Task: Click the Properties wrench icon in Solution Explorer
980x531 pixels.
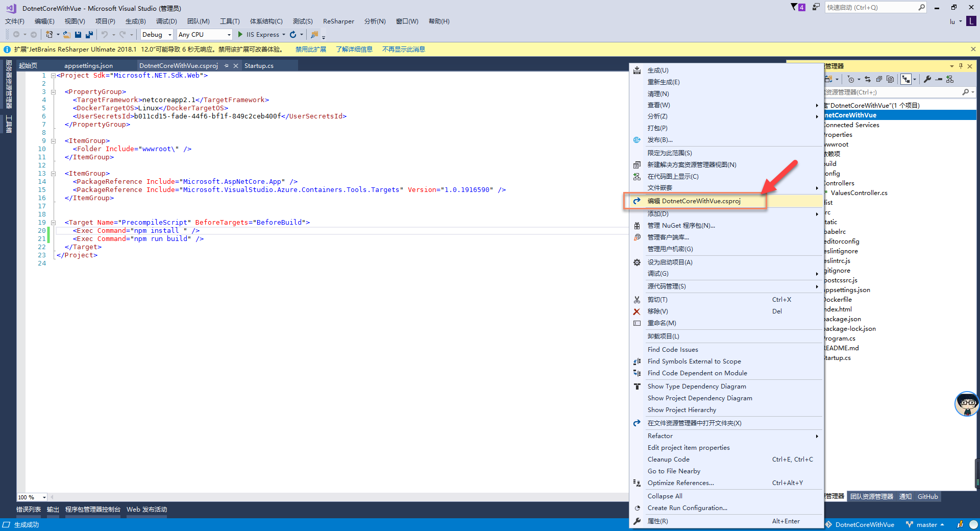Action: tap(927, 79)
